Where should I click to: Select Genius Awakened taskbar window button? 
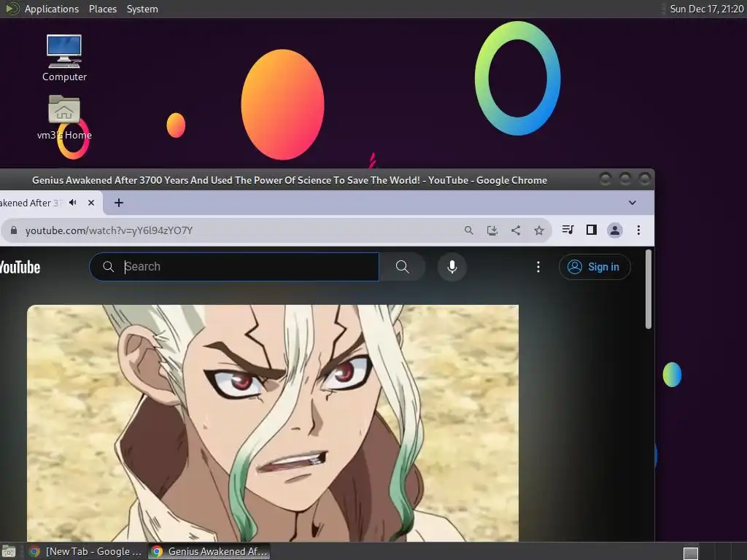click(x=209, y=551)
